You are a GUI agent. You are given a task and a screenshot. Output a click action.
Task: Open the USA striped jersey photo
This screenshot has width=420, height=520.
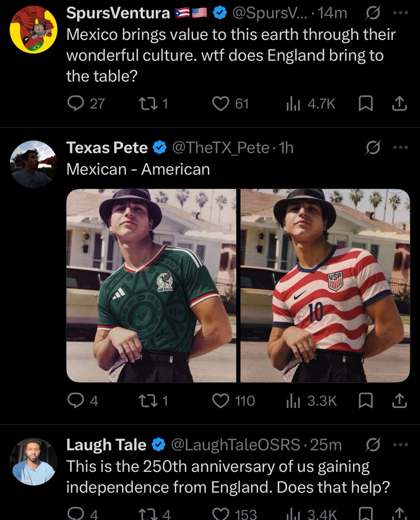(325, 286)
